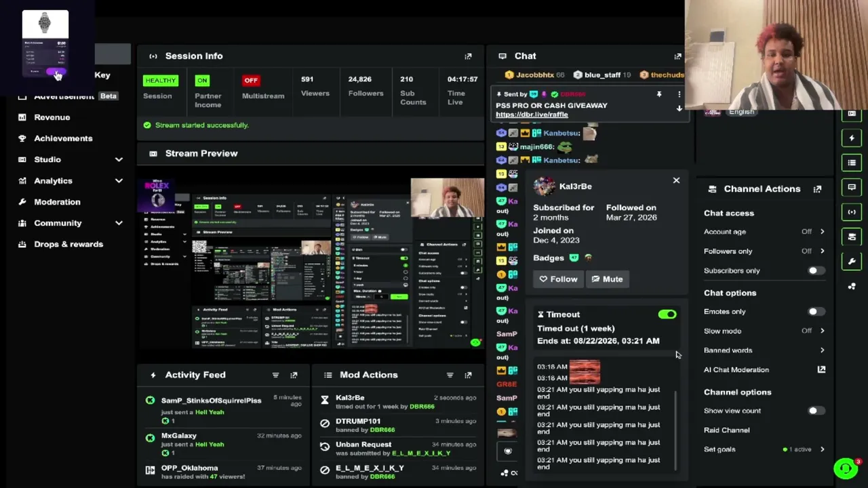Screen dimensions: 868x488
Task: Open Slow mode settings chevron
Action: point(822,331)
